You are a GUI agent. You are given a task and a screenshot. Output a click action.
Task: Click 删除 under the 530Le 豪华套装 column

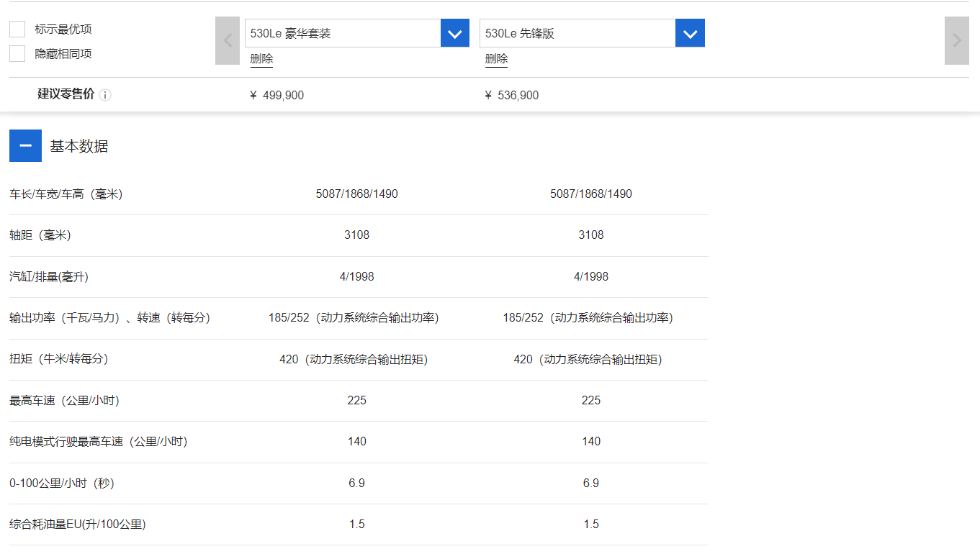[261, 59]
